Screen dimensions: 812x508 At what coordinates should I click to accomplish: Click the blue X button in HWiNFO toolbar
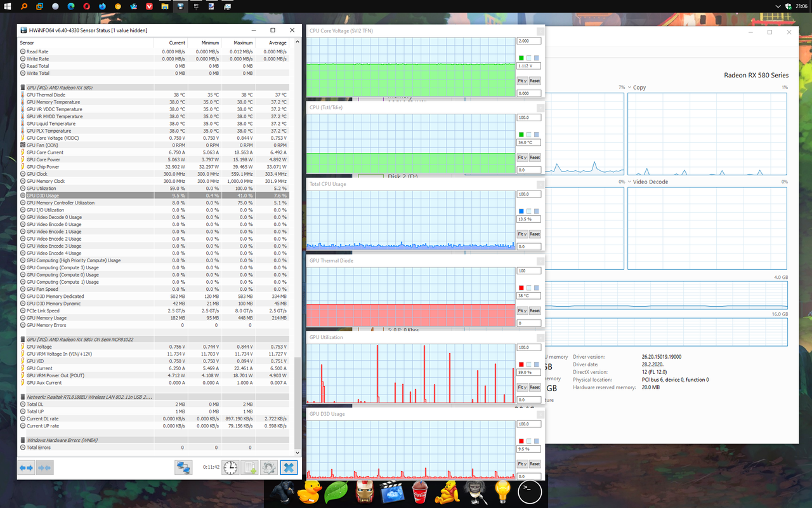coord(288,467)
